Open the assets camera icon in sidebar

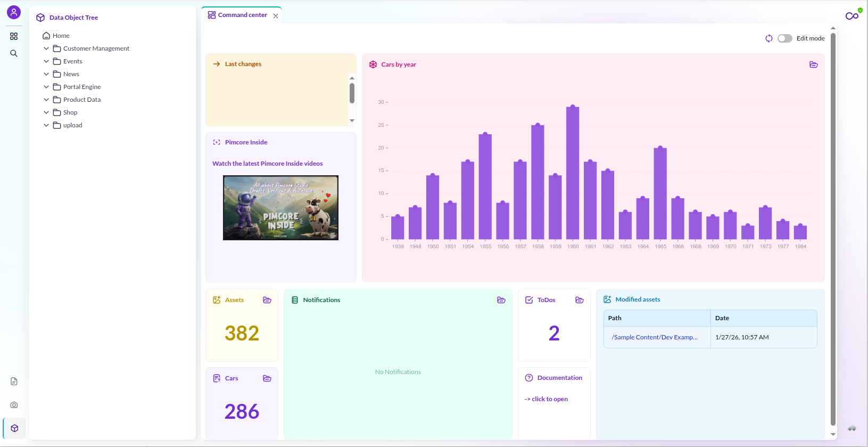tap(14, 405)
